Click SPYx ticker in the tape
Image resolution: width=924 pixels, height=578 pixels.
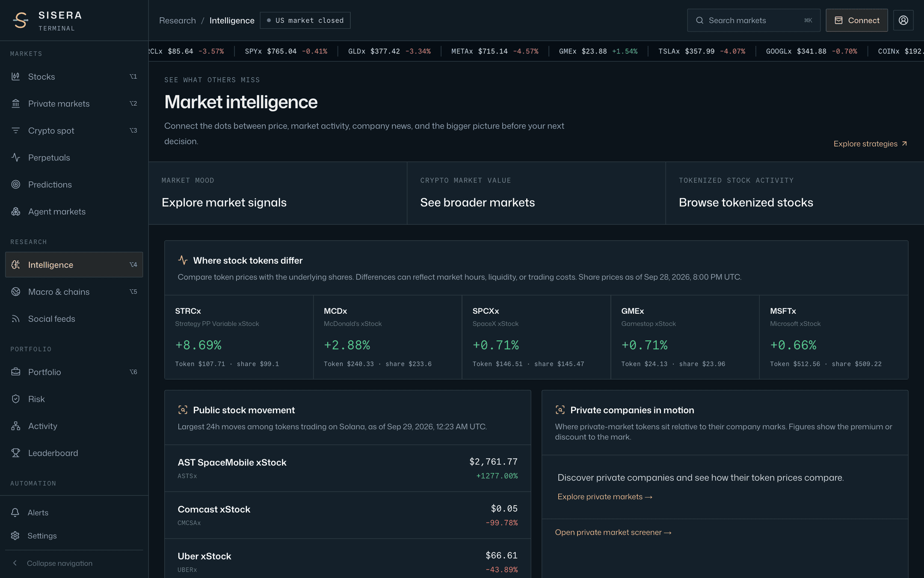286,51
